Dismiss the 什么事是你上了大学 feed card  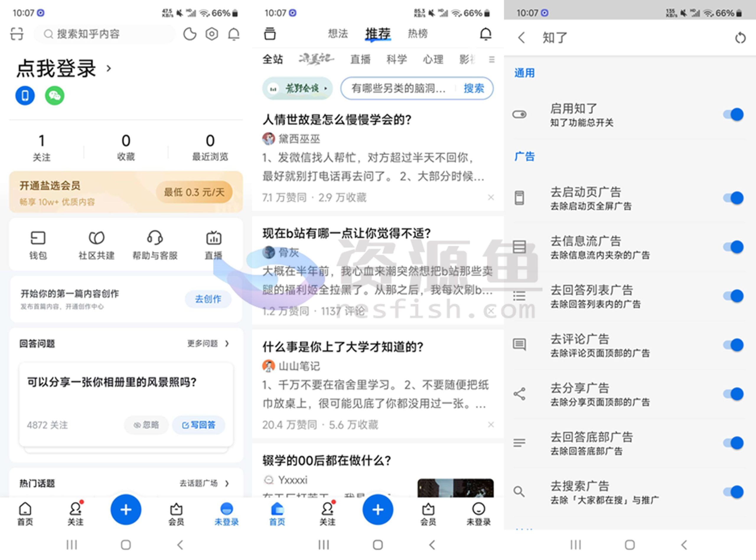[491, 424]
